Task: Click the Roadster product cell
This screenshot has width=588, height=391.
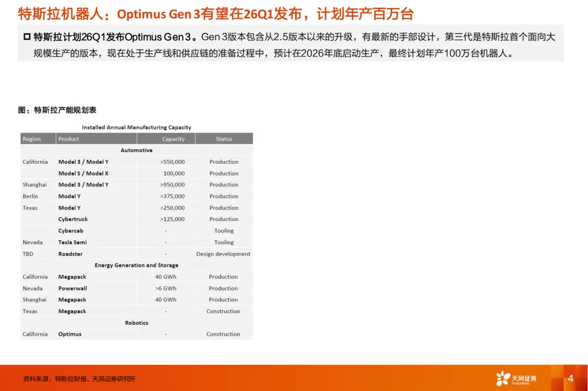Action: 70,254
